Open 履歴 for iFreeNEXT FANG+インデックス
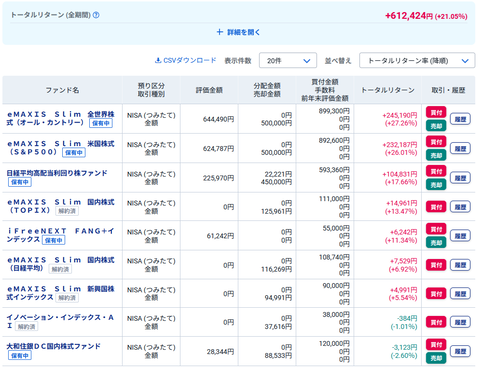 tap(460, 236)
